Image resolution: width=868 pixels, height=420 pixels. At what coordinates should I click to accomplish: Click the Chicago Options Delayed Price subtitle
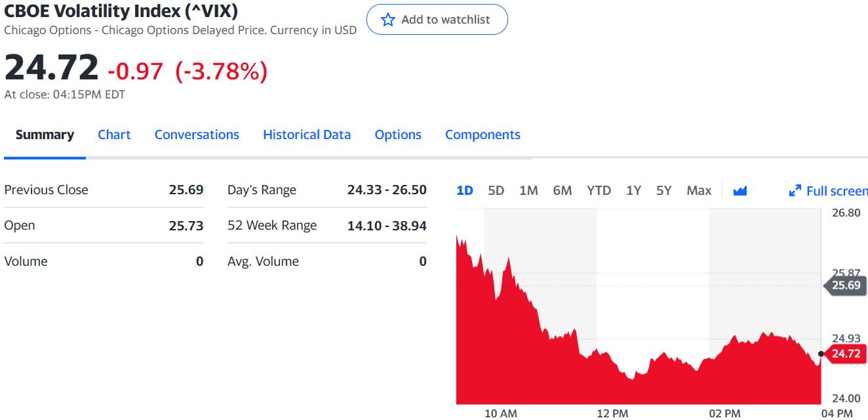click(180, 30)
